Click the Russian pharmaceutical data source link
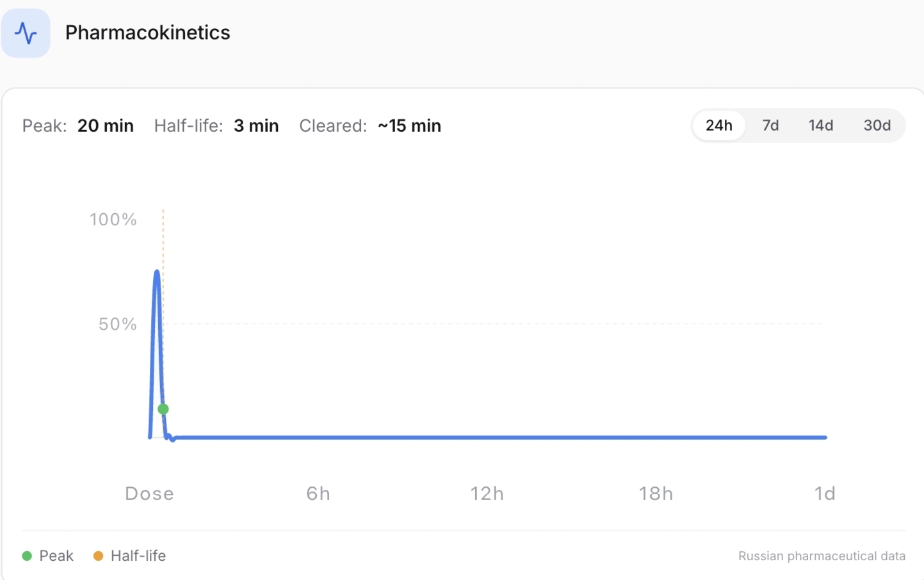The height and width of the screenshot is (580, 924). click(822, 556)
